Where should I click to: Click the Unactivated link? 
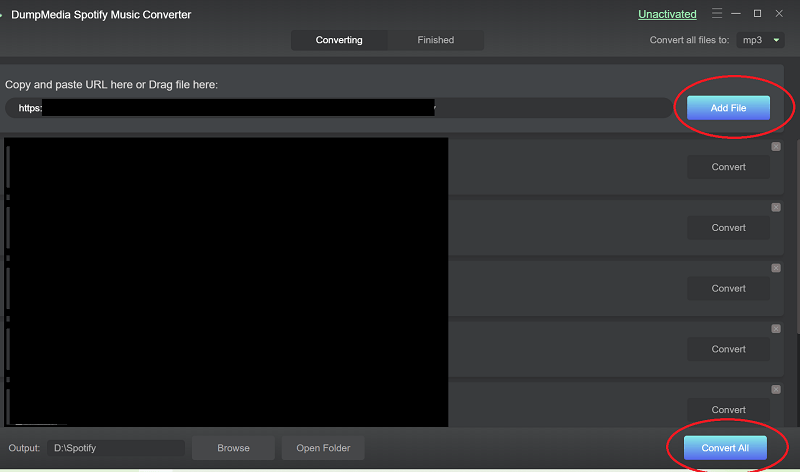coord(667,14)
